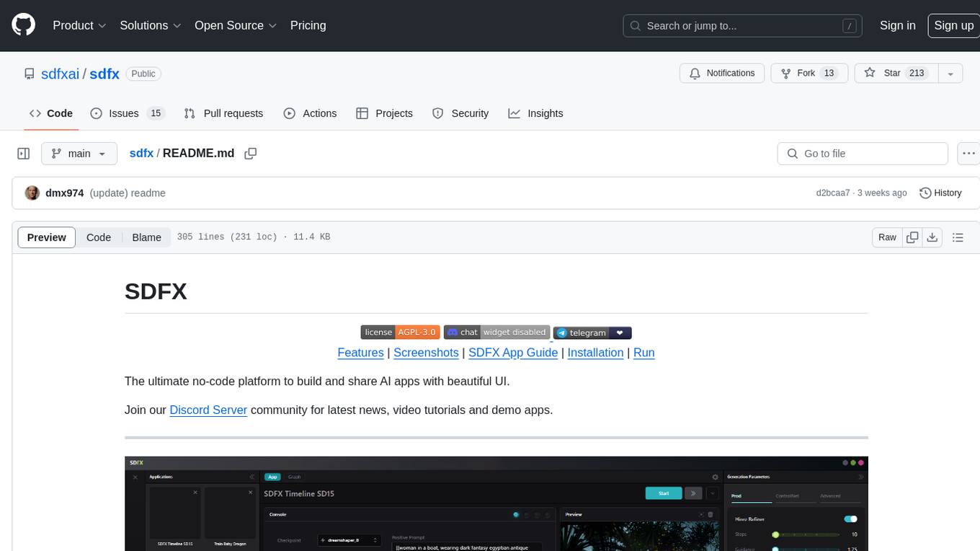Click the sdfx breadcrumb link
Viewport: 980px width, 551px height.
[x=141, y=154]
